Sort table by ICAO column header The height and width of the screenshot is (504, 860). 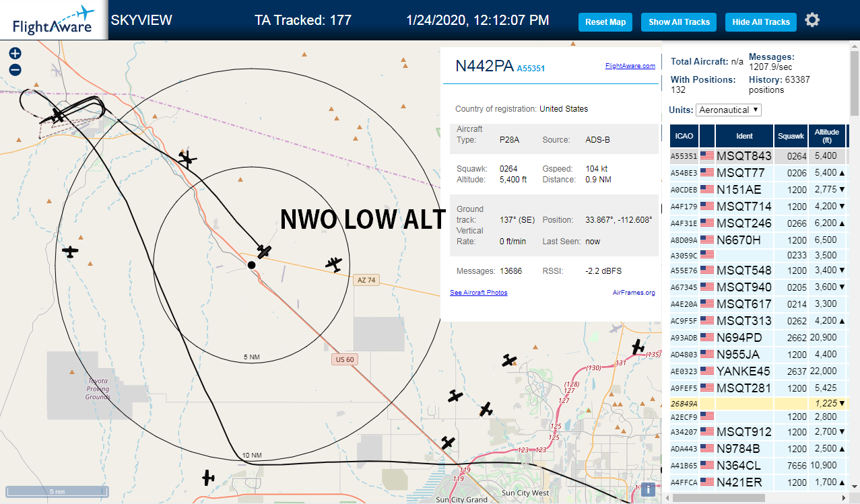click(684, 136)
